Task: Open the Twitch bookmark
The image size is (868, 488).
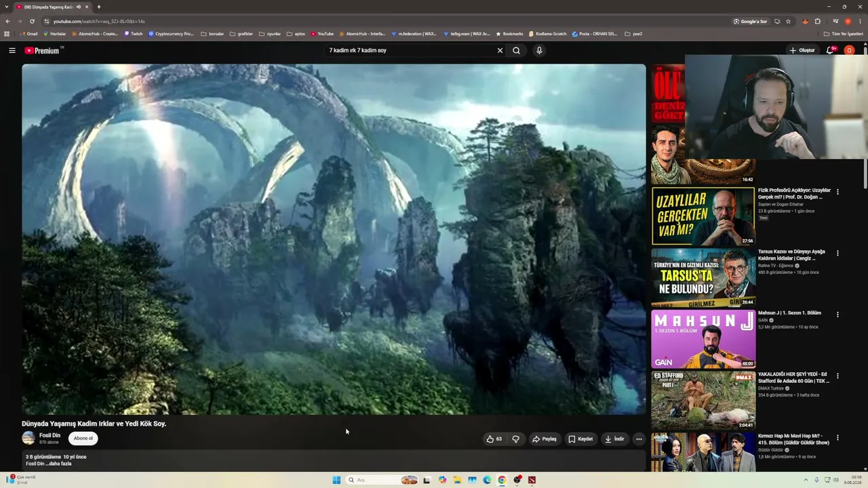Action: coord(134,34)
